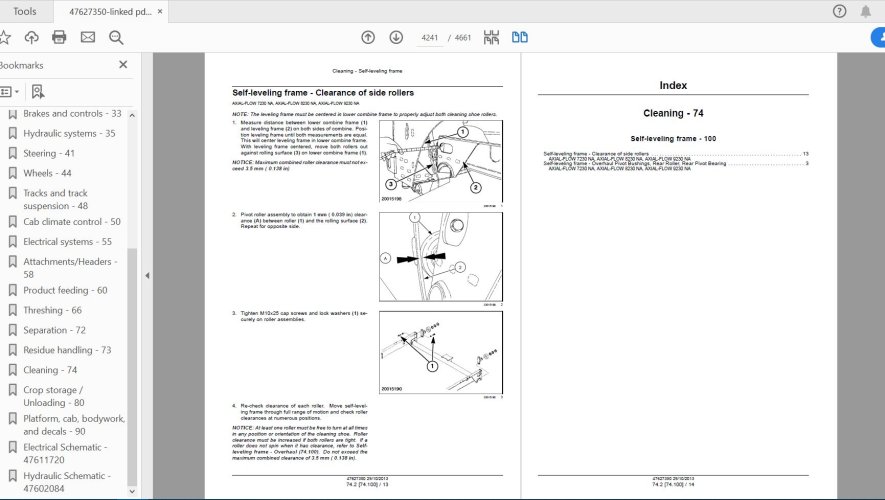Collapse the navigation pane arrow

point(147,275)
